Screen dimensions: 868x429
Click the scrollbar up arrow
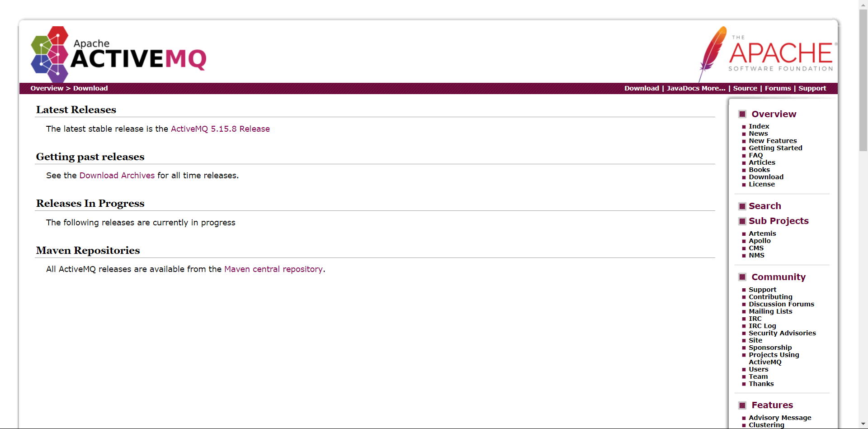863,4
